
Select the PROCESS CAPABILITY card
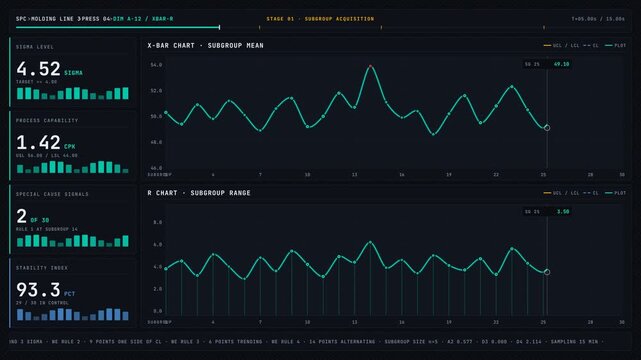73,146
